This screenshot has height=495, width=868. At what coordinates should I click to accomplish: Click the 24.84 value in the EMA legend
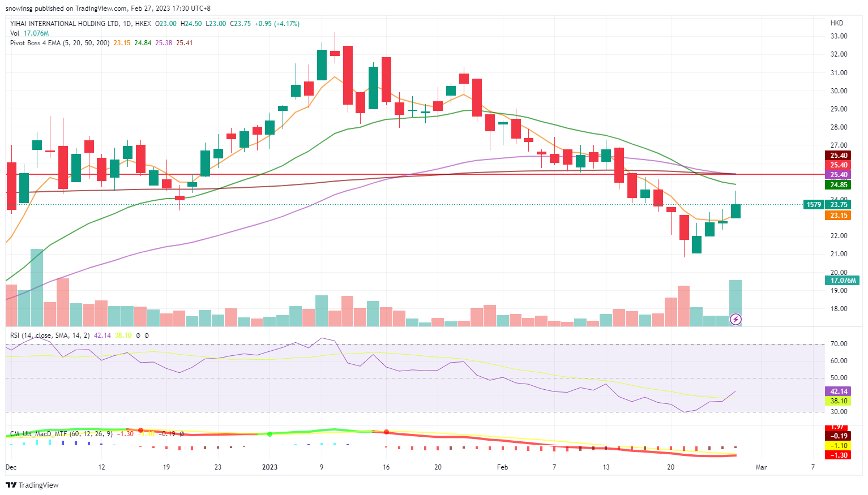click(x=143, y=43)
